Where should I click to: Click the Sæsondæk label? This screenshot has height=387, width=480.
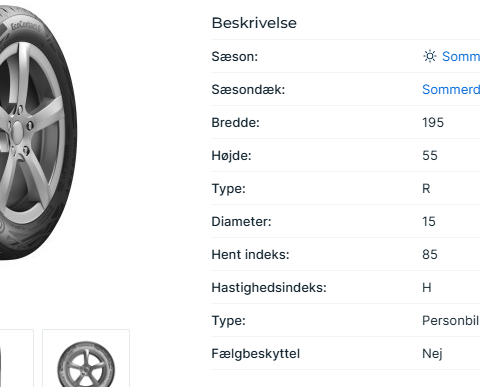248,89
